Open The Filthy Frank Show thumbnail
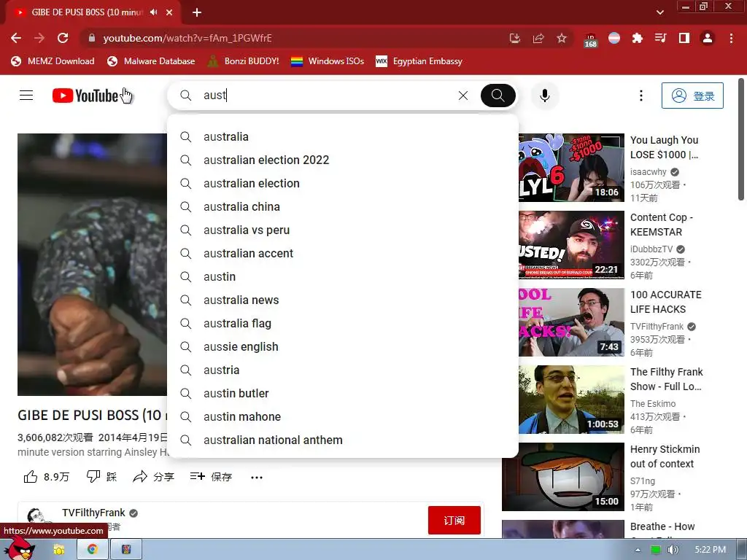Viewport: 747px width, 560px height. tap(571, 400)
